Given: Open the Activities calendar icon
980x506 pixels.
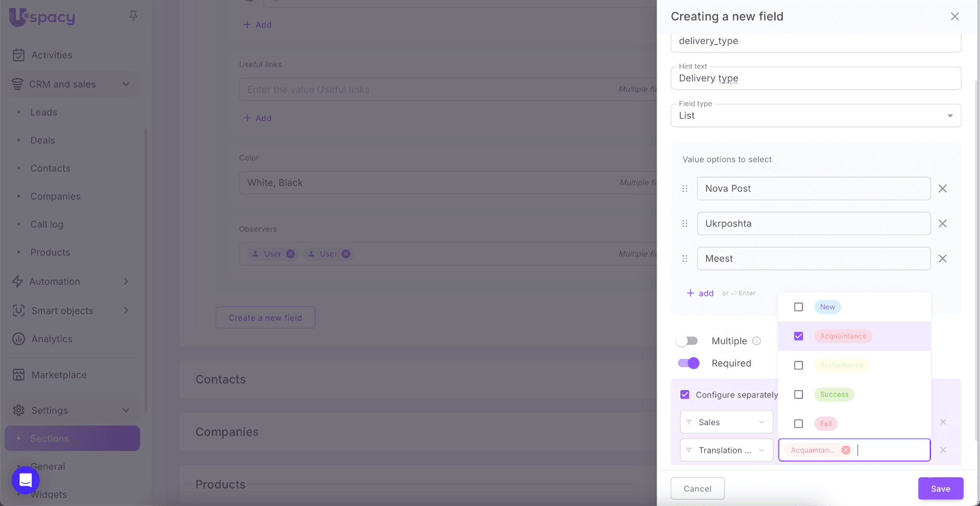Looking at the screenshot, I should (19, 55).
